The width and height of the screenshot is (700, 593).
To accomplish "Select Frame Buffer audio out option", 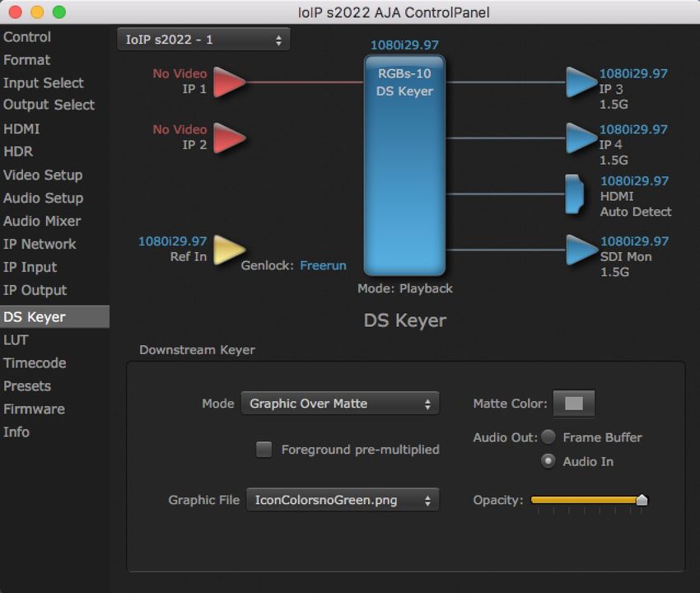I will tap(548, 437).
